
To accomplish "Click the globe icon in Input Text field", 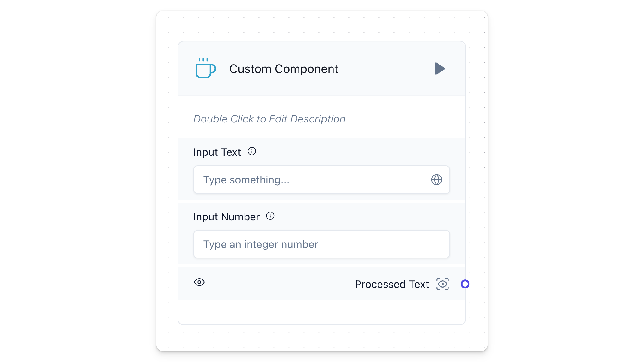I will click(436, 180).
